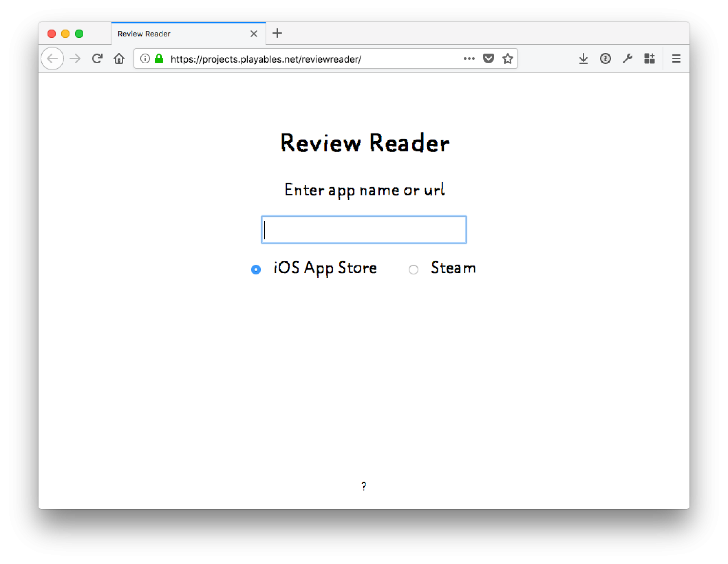The height and width of the screenshot is (564, 728).
Task: Click the app name input field
Action: (364, 230)
